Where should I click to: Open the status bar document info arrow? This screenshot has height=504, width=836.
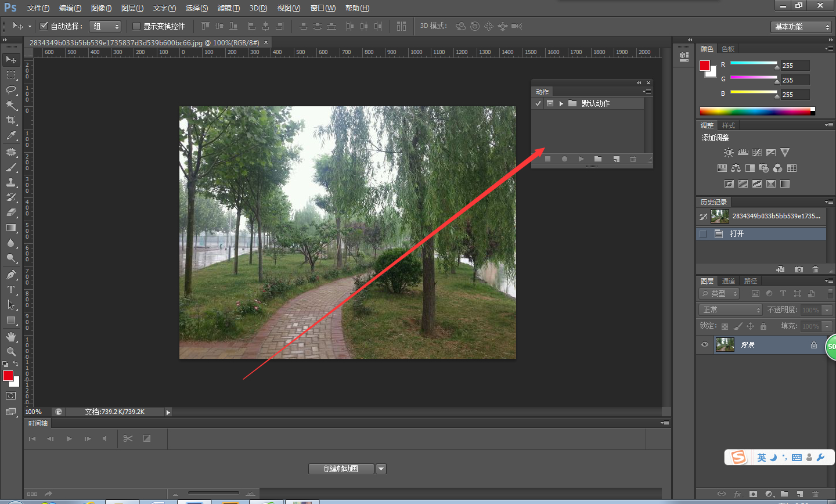click(x=168, y=412)
